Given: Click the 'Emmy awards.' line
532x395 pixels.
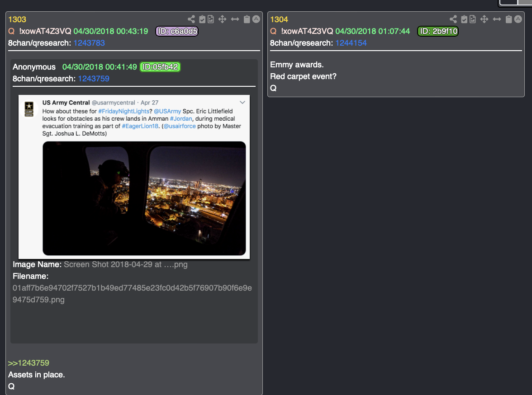Looking at the screenshot, I should [297, 65].
